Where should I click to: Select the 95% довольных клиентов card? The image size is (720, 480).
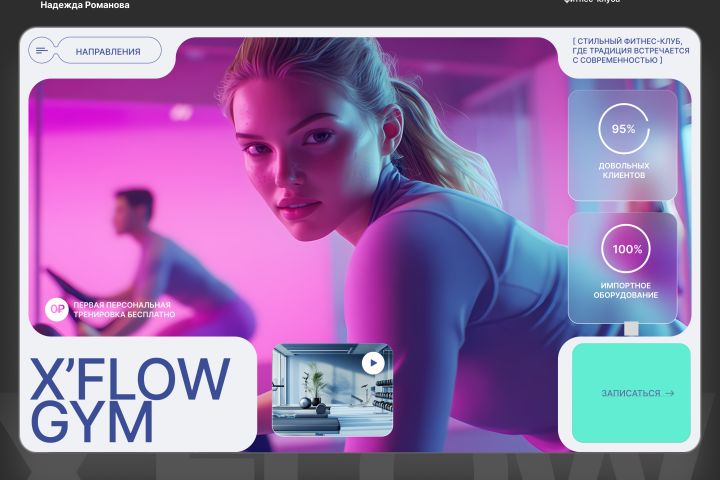pos(623,146)
